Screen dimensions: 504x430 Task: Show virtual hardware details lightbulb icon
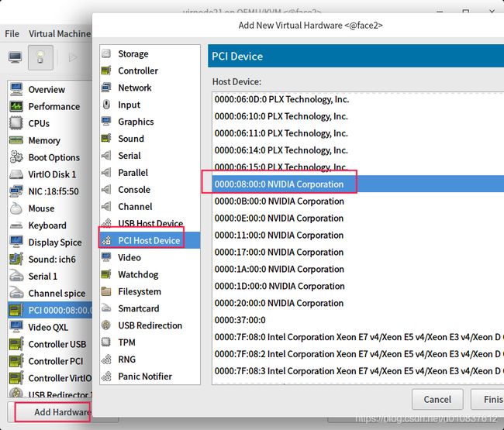40,57
